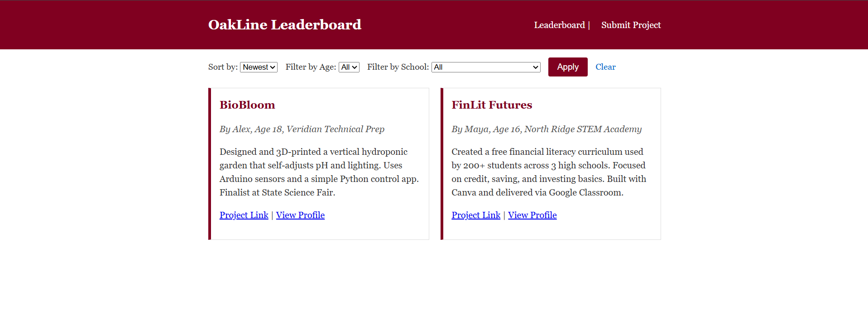Expand the Filter by Age dropdown
The width and height of the screenshot is (868, 320).
(349, 67)
